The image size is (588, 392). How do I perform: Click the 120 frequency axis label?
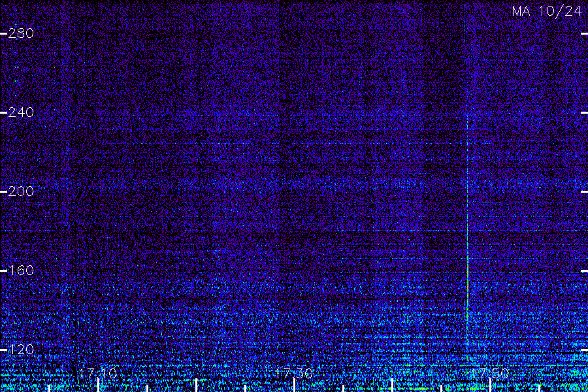[21, 350]
